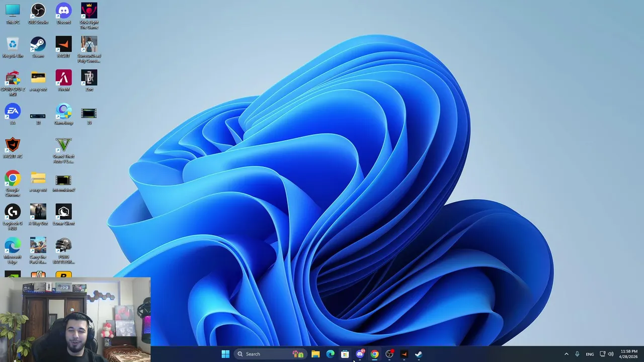Open the This PC desktop icon

[13, 14]
